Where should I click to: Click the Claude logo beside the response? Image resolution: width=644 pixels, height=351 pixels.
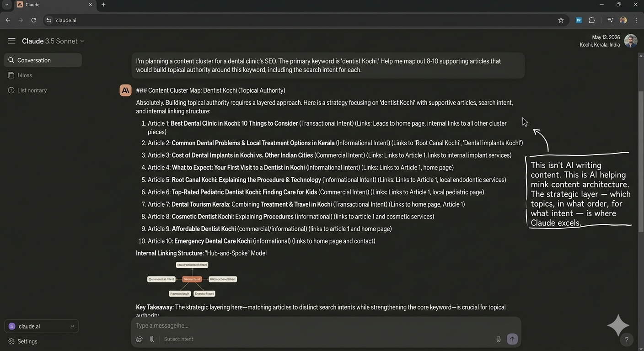click(125, 90)
